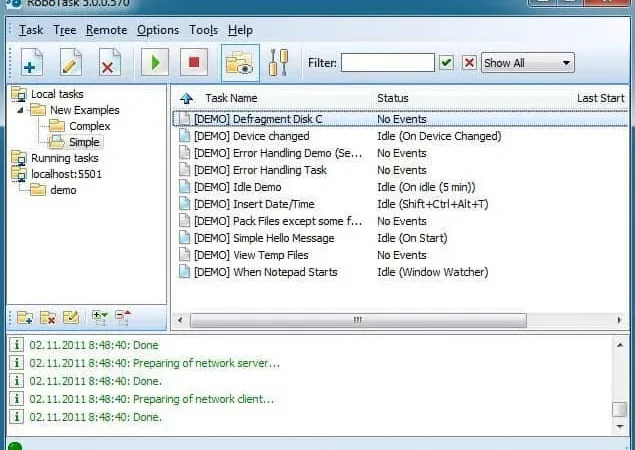This screenshot has height=450, width=635.
Task: Click the horizontal scrollbar of task list
Action: click(x=358, y=320)
